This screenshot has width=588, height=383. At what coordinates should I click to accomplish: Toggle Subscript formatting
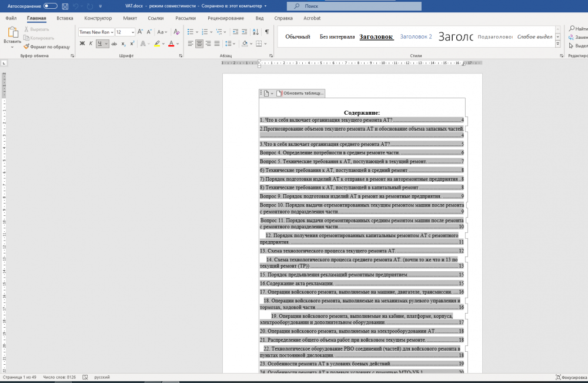click(123, 44)
